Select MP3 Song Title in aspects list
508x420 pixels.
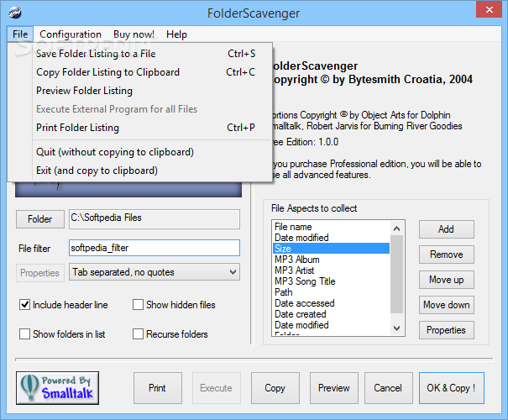tap(331, 281)
